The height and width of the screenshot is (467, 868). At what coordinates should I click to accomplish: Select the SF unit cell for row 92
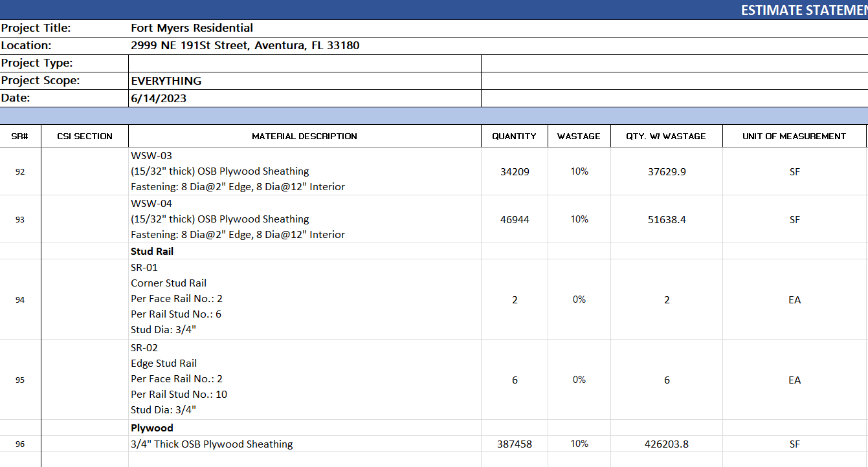(x=794, y=171)
